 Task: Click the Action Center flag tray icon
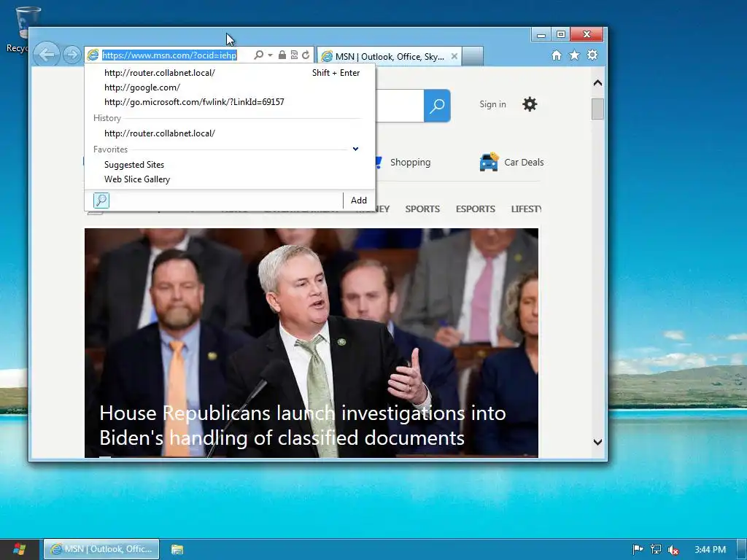638,550
